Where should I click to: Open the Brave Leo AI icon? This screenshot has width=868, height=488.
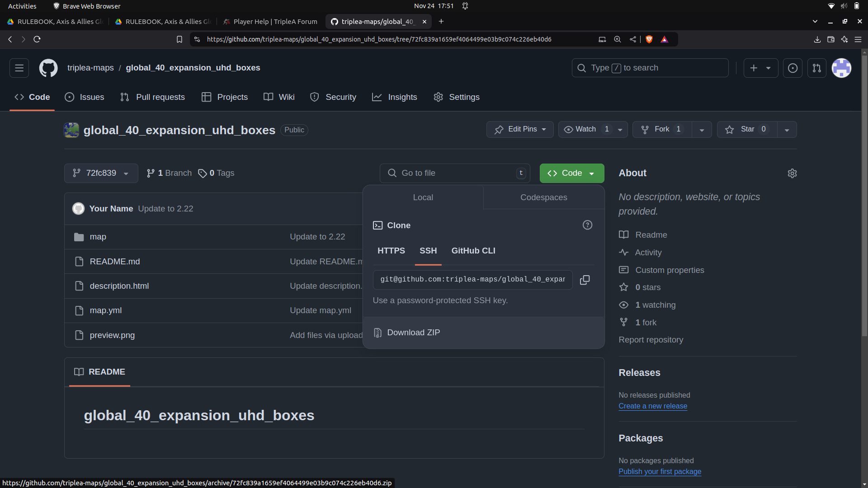tap(844, 39)
